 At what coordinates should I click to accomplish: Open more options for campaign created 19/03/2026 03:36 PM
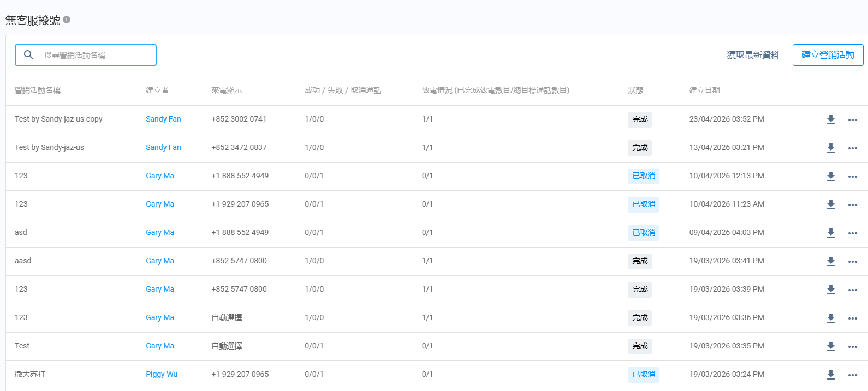click(853, 318)
